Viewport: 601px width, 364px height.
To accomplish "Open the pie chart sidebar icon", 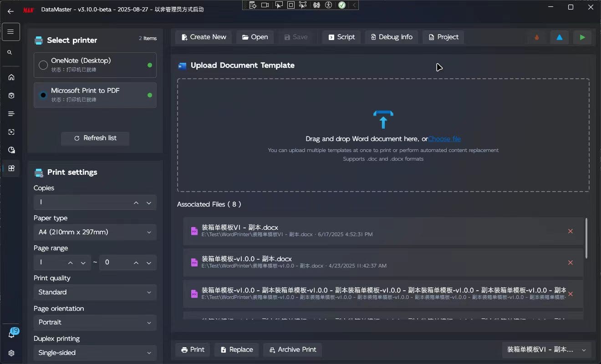I will (x=11, y=150).
